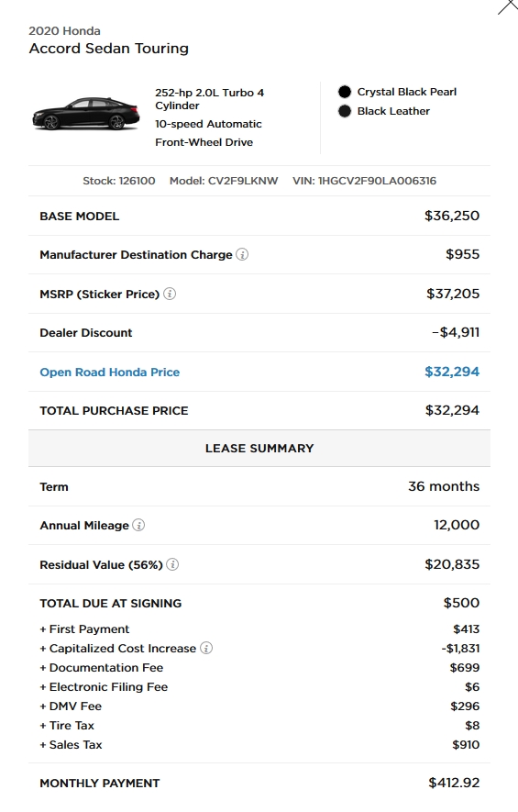Image resolution: width=518 pixels, height=812 pixels.
Task: Click the TOTAL PURCHASE PRICE row label
Action: tap(114, 411)
